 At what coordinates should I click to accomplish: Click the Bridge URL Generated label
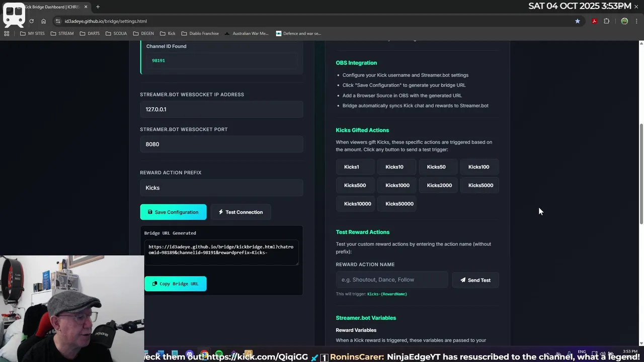coord(170,233)
